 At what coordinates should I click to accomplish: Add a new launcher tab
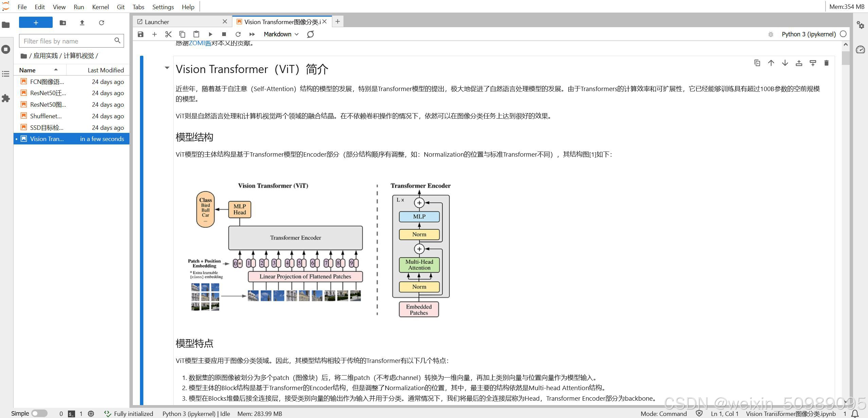337,21
